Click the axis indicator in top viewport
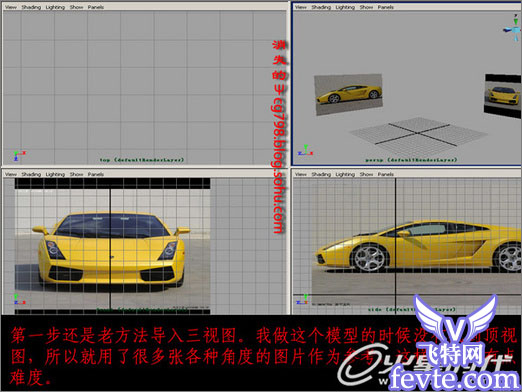The height and width of the screenshot is (392, 522). 19,156
